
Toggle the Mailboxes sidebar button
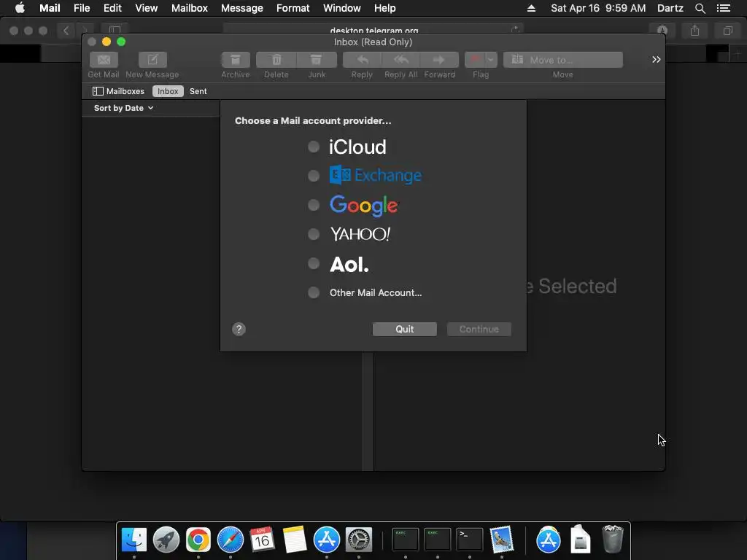(x=119, y=91)
